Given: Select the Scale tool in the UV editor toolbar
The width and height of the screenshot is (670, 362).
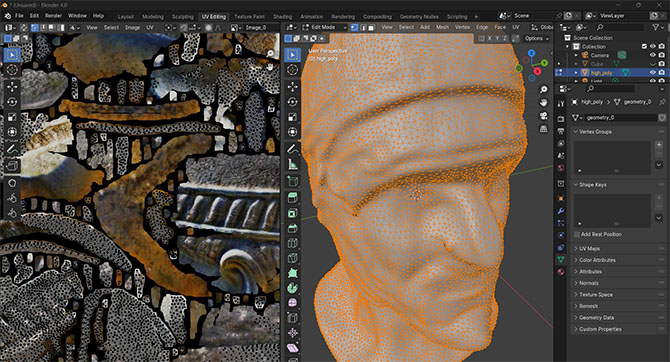Looking at the screenshot, I should pos(12,117).
